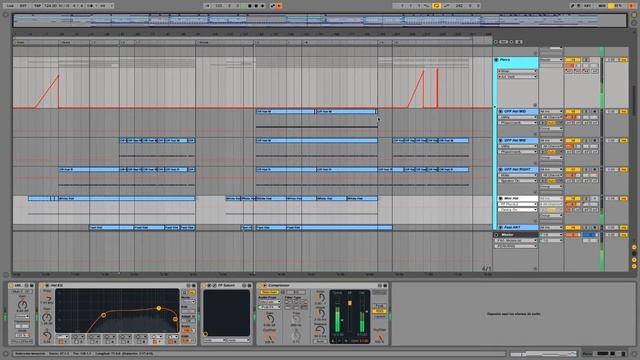The width and height of the screenshot is (640, 360).
Task: Enable the Compressor Sidechain button
Action: coord(269,292)
